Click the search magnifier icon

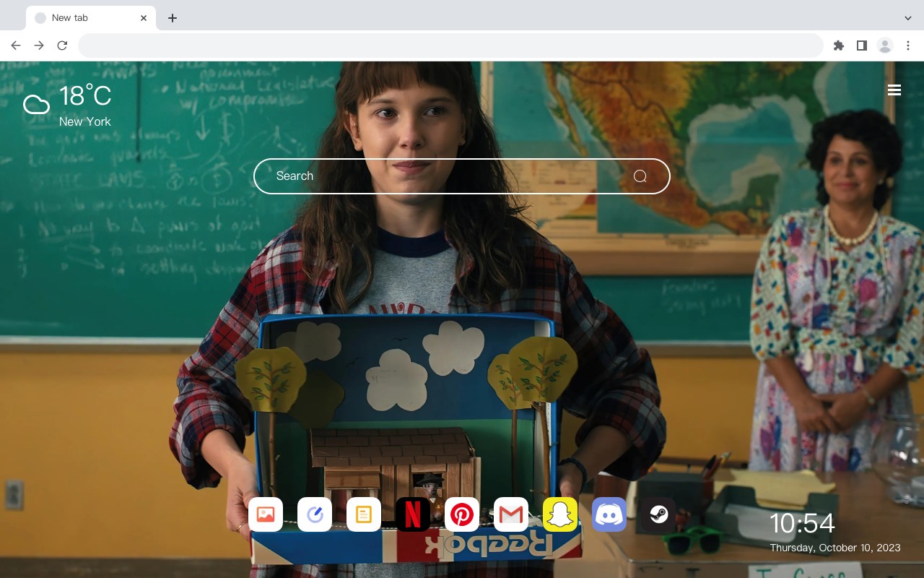pos(640,176)
